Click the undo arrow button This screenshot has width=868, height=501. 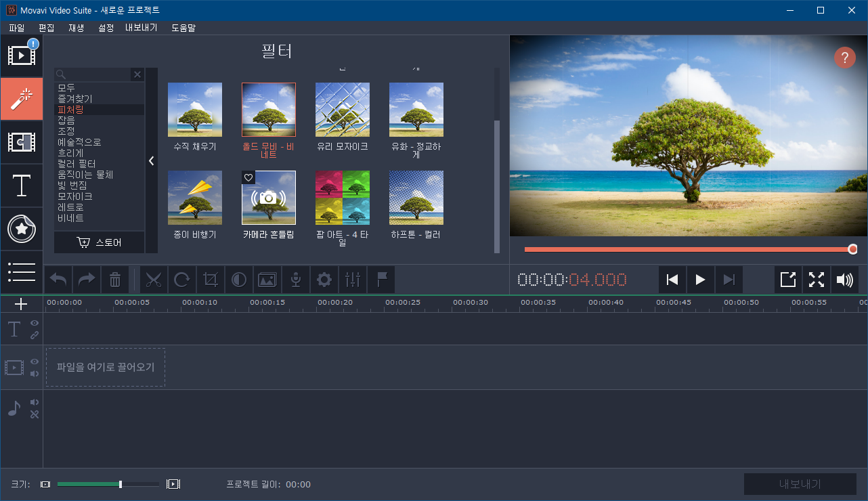58,280
